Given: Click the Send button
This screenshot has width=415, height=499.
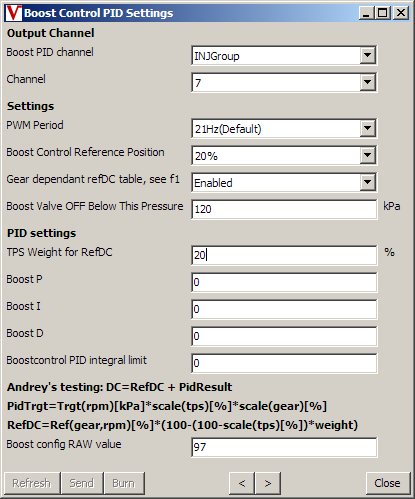Looking at the screenshot, I should pyautogui.click(x=82, y=483).
